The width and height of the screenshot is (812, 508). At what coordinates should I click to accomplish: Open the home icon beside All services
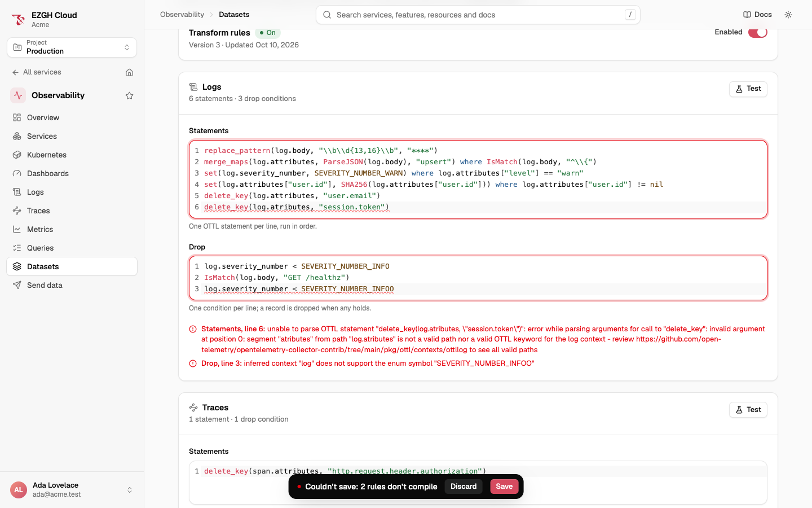(x=129, y=72)
